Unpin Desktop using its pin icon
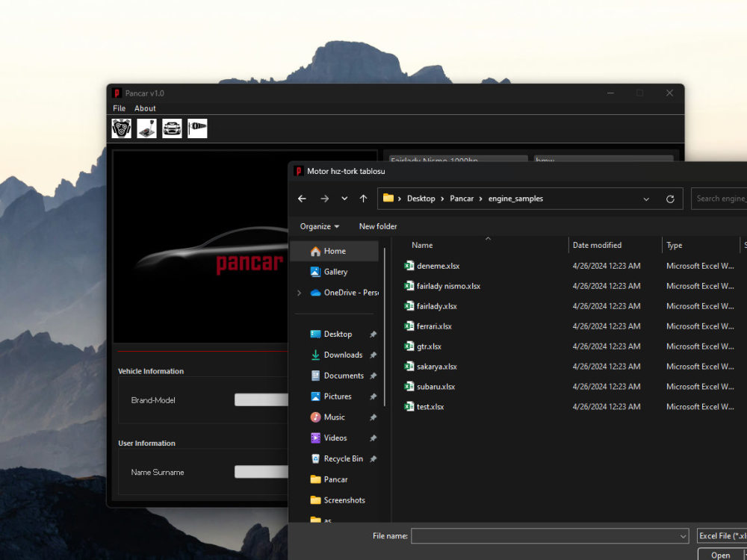The height and width of the screenshot is (560, 747). coord(373,335)
